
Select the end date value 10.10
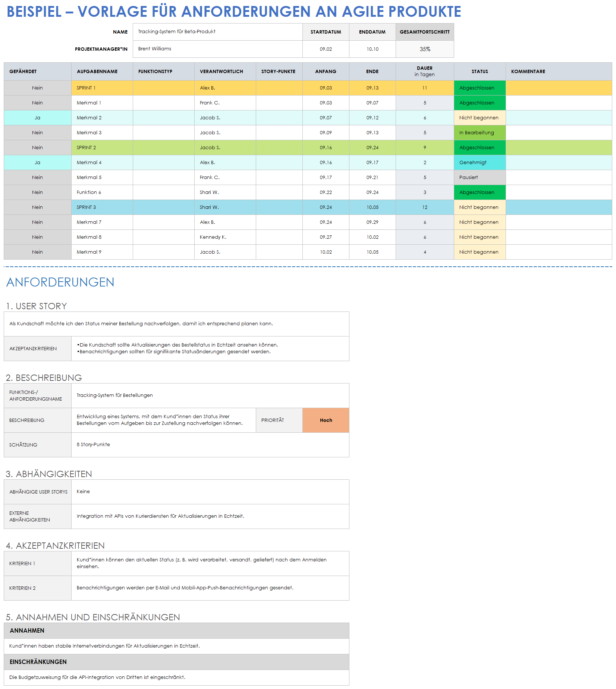[372, 49]
